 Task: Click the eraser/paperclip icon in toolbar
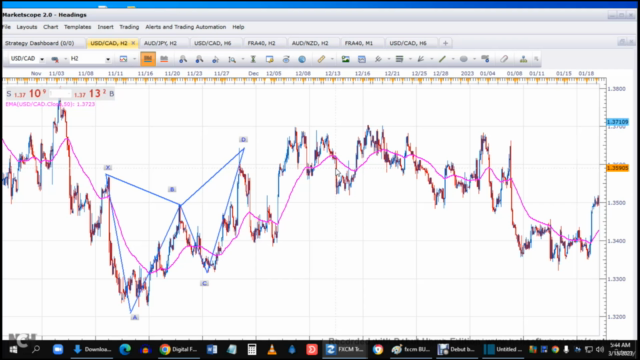tap(504, 59)
